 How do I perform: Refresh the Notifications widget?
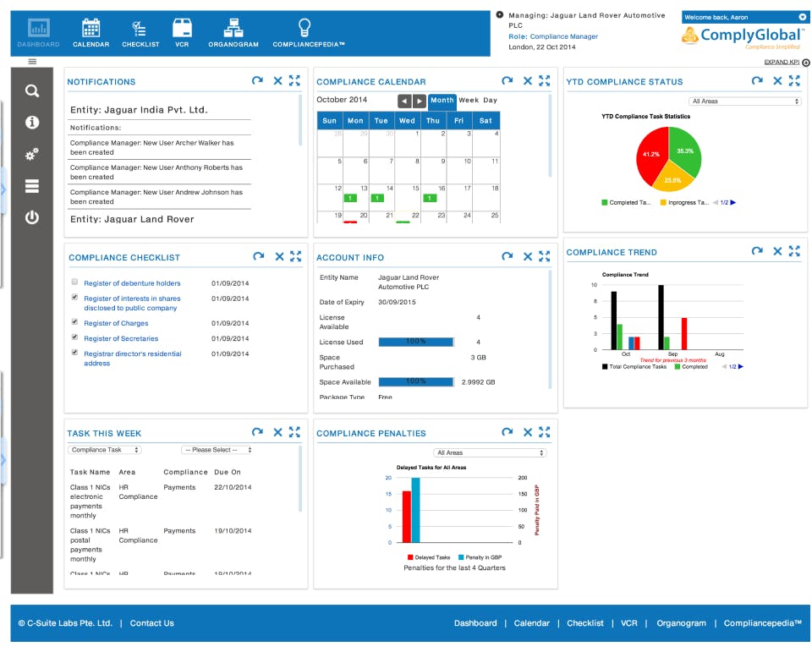click(257, 80)
